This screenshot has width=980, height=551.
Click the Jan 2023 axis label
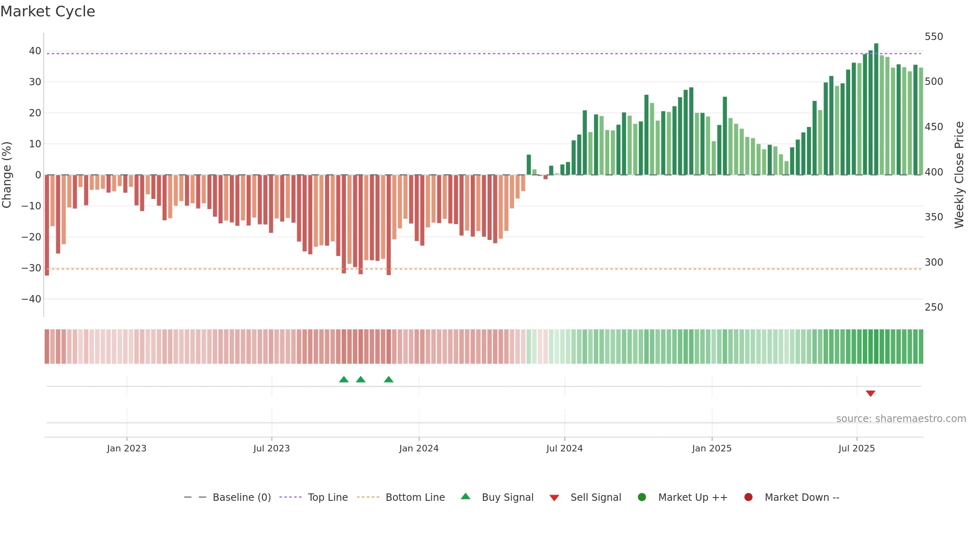coord(127,448)
